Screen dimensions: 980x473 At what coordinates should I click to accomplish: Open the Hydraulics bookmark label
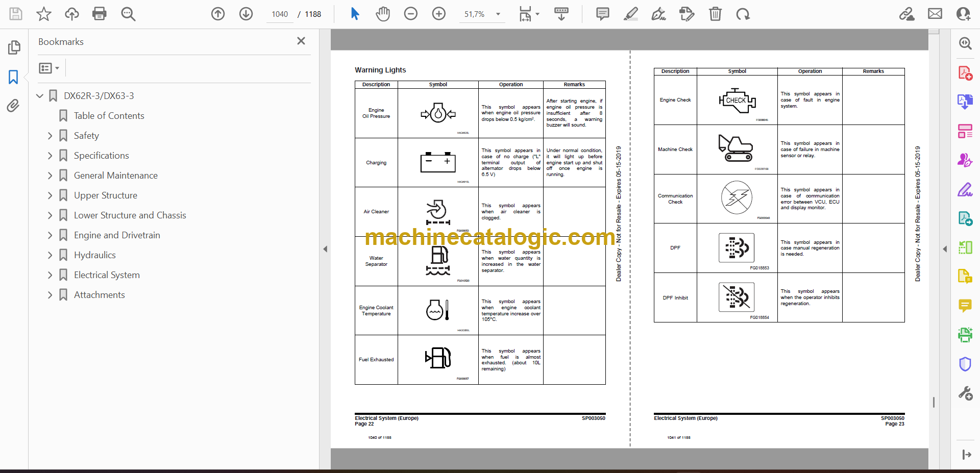click(94, 255)
